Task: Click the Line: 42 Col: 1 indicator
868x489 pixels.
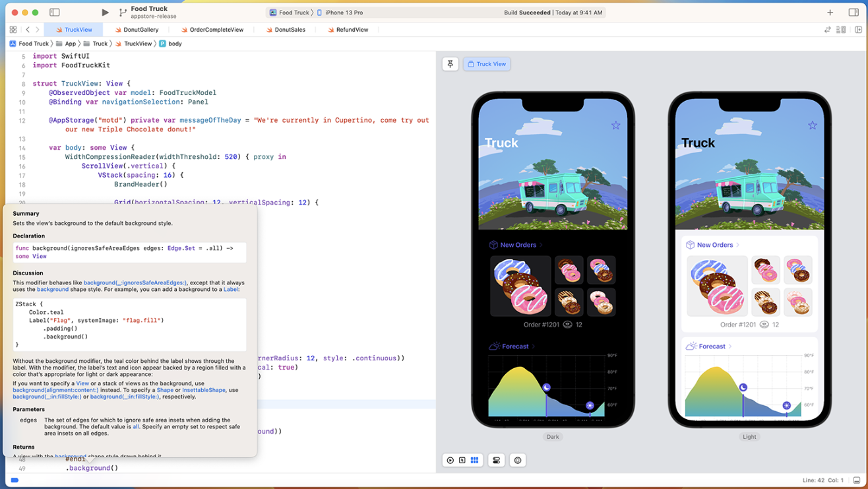Action: click(x=824, y=480)
